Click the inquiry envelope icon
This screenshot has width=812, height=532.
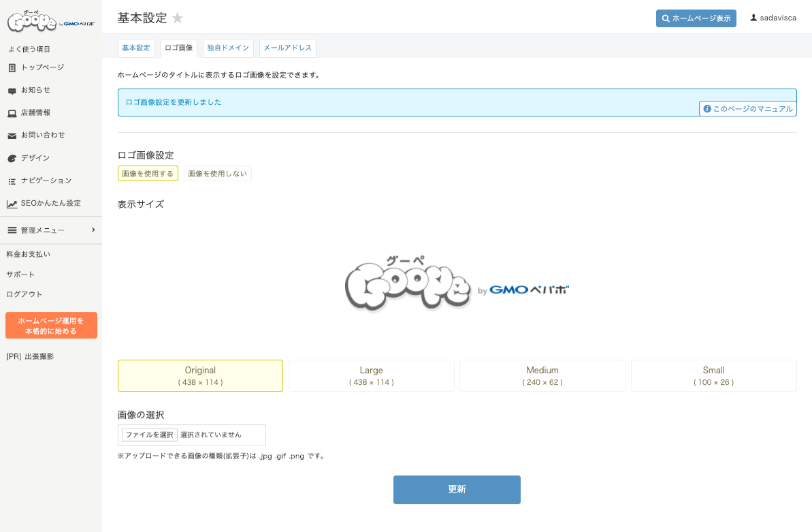(12, 136)
